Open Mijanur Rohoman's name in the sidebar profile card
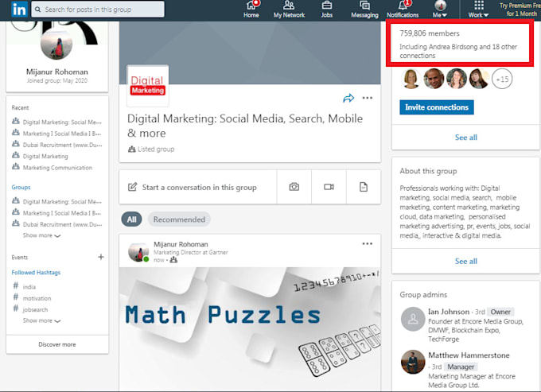Viewport: 541px width, 392px height. click(x=57, y=72)
